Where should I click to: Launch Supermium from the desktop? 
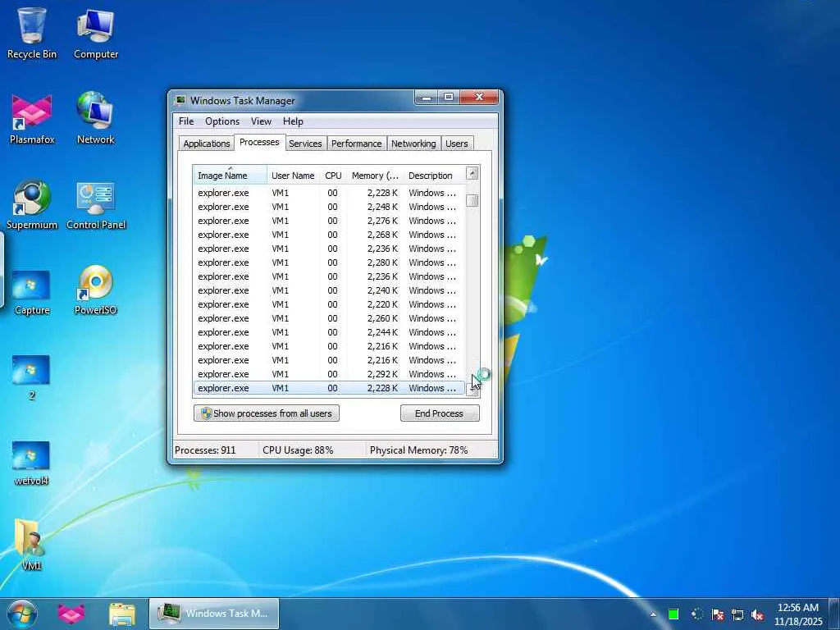pyautogui.click(x=32, y=203)
